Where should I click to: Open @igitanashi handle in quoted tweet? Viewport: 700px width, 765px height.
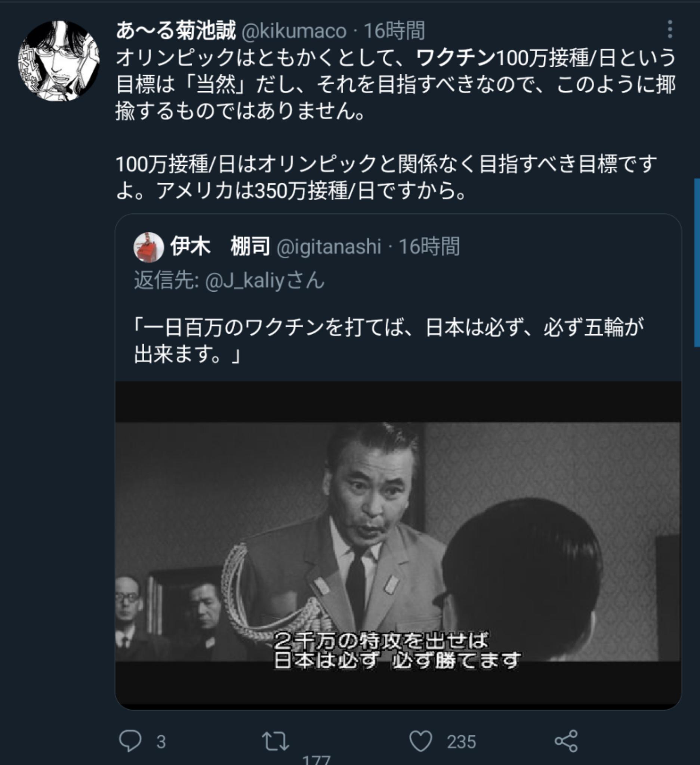point(329,247)
